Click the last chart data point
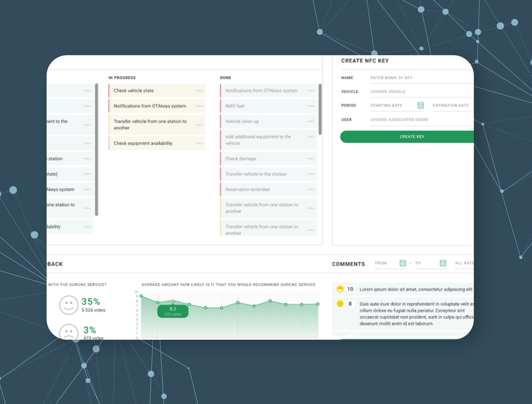This screenshot has width=532, height=404. 318,304
